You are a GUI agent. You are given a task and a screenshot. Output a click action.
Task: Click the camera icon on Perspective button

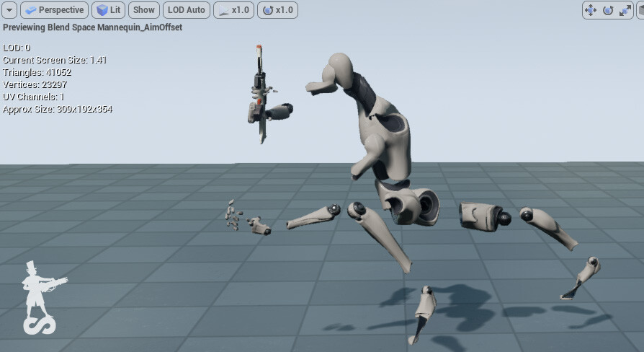click(x=31, y=10)
